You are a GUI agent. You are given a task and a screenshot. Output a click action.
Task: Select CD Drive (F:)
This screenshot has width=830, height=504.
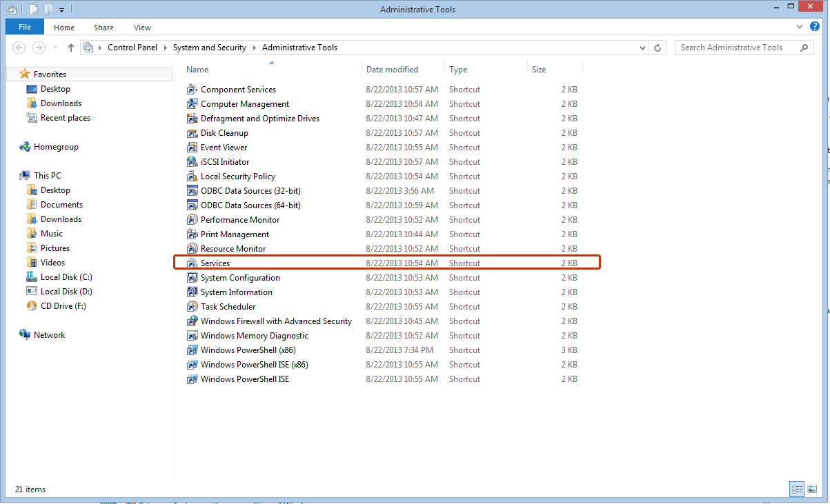click(x=63, y=306)
